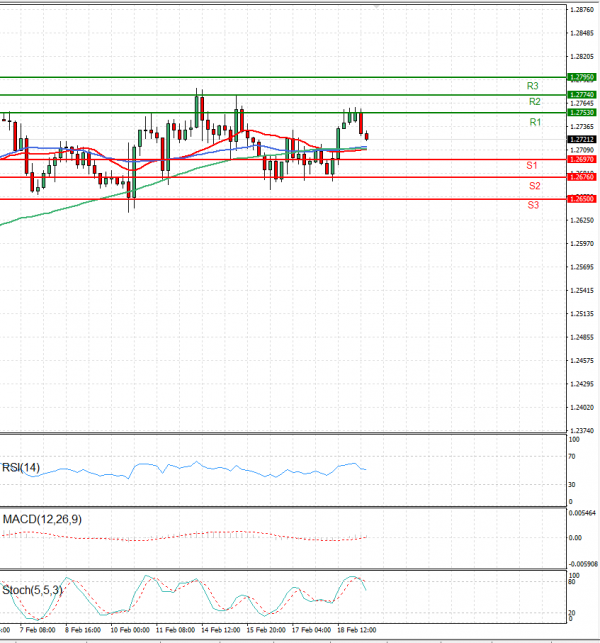This screenshot has width=600, height=643.
Task: Click the 17 Feb 04:00 time label
Action: [x=311, y=630]
